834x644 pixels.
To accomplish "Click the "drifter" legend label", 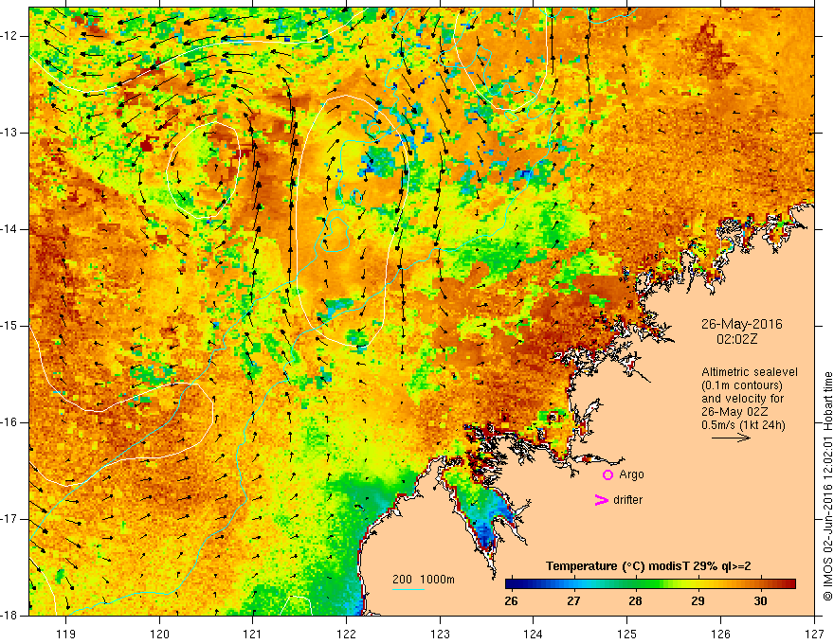I will [x=627, y=500].
